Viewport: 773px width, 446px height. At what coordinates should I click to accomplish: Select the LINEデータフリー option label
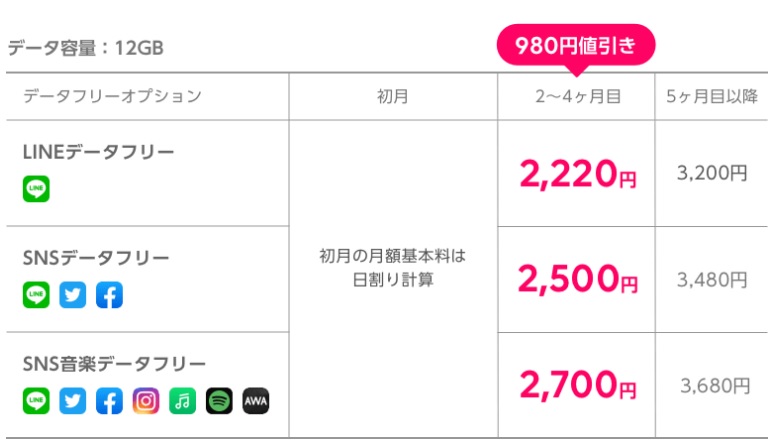click(x=99, y=152)
